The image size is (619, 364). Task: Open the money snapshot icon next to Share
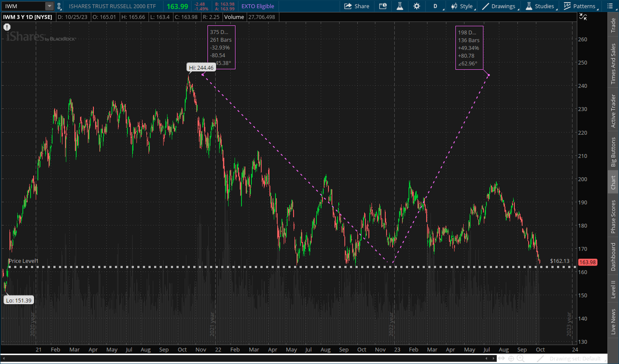382,6
